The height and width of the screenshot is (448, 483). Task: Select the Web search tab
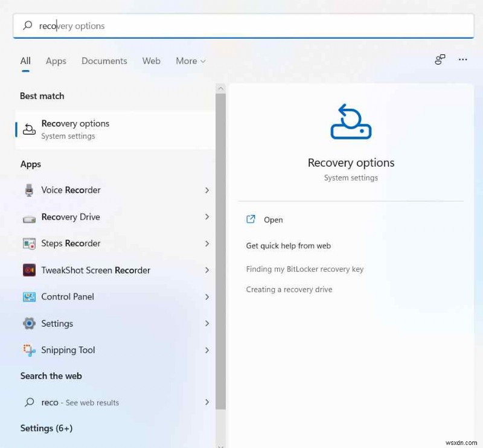pyautogui.click(x=151, y=61)
